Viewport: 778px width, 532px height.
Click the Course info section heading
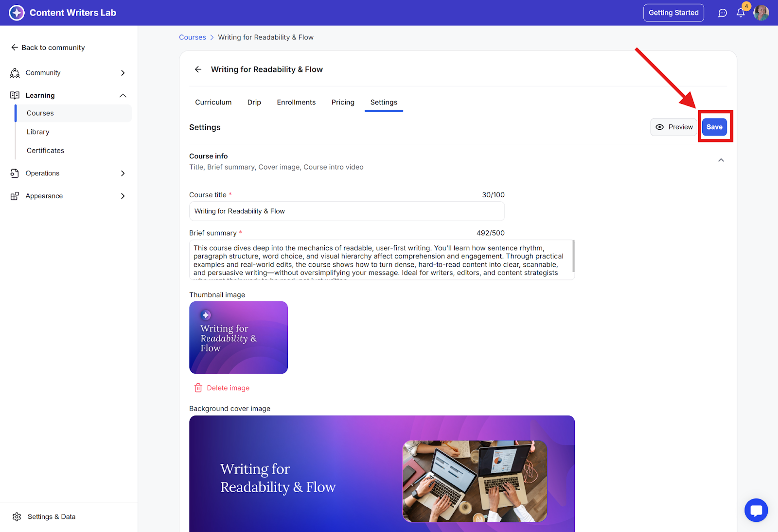209,156
